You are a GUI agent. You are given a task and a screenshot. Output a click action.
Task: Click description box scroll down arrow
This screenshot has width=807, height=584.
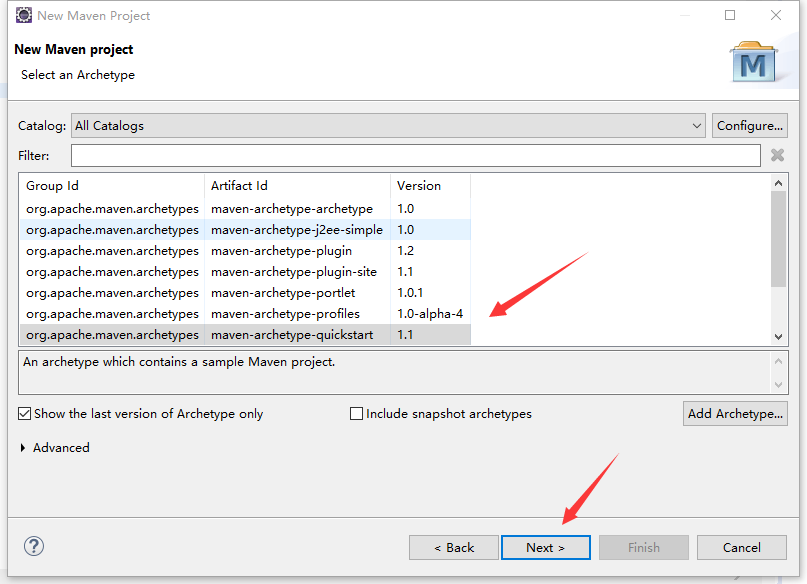[778, 385]
